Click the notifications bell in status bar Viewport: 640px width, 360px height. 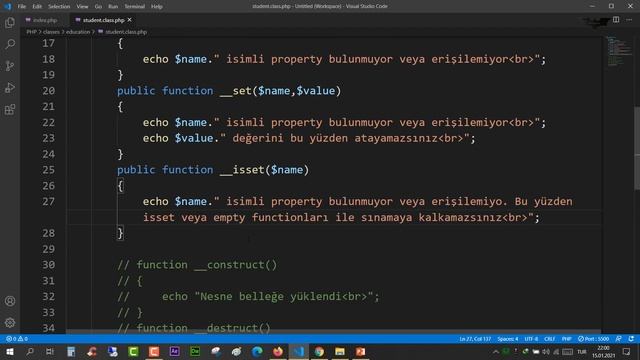[631, 339]
